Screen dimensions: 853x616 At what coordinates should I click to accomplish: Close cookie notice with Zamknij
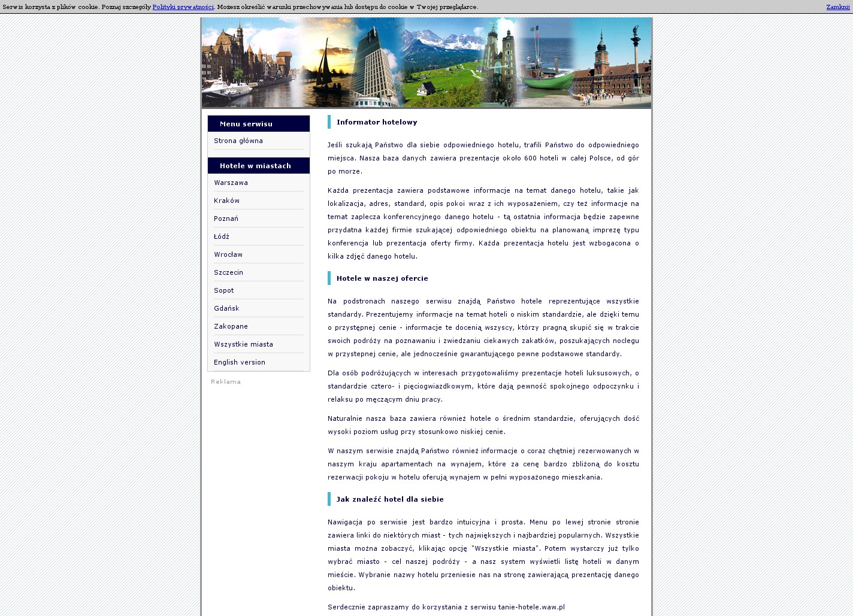point(837,7)
